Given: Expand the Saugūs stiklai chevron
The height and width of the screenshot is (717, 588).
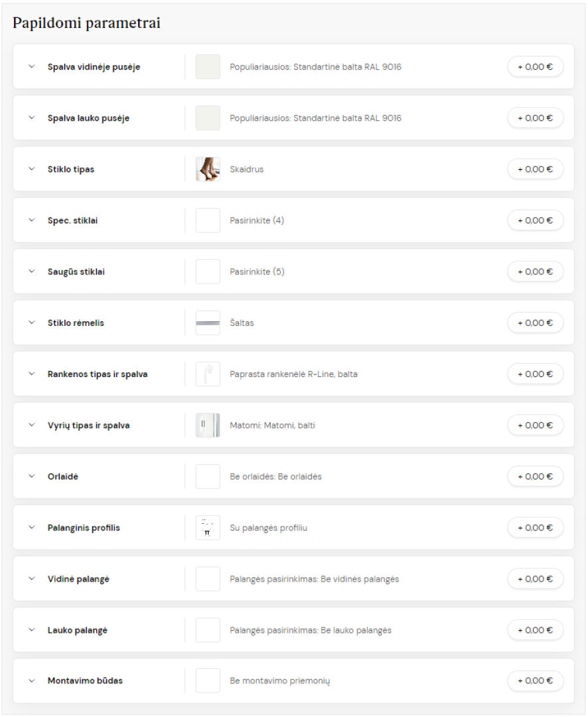Looking at the screenshot, I should click(x=32, y=271).
